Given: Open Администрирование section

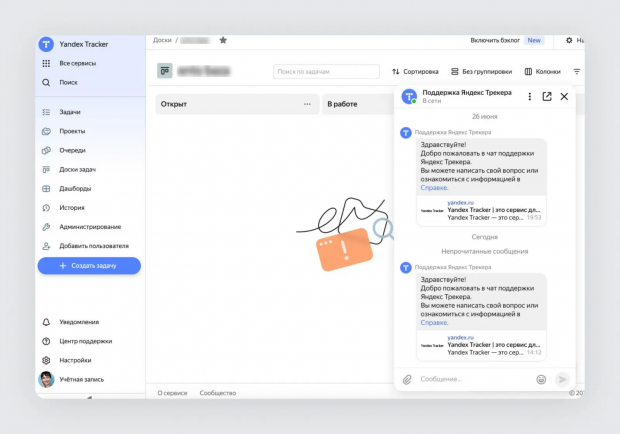Looking at the screenshot, I should click(x=90, y=227).
